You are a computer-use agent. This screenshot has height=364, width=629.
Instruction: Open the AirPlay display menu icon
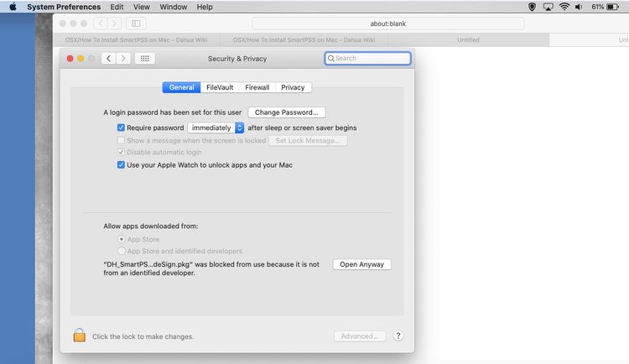(548, 7)
